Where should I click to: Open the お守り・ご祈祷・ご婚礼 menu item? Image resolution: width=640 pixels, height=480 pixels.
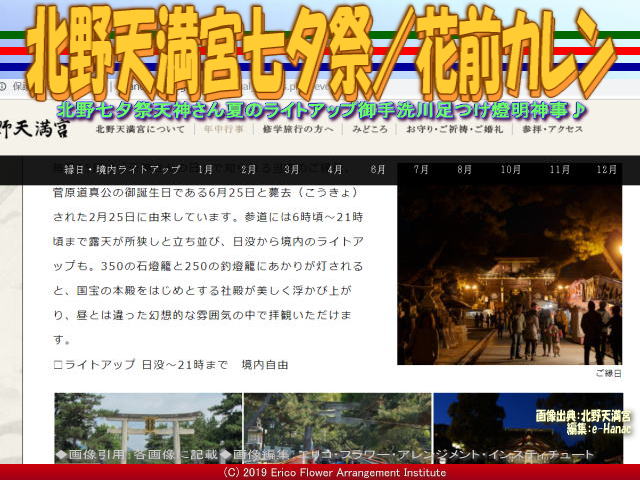pyautogui.click(x=454, y=129)
